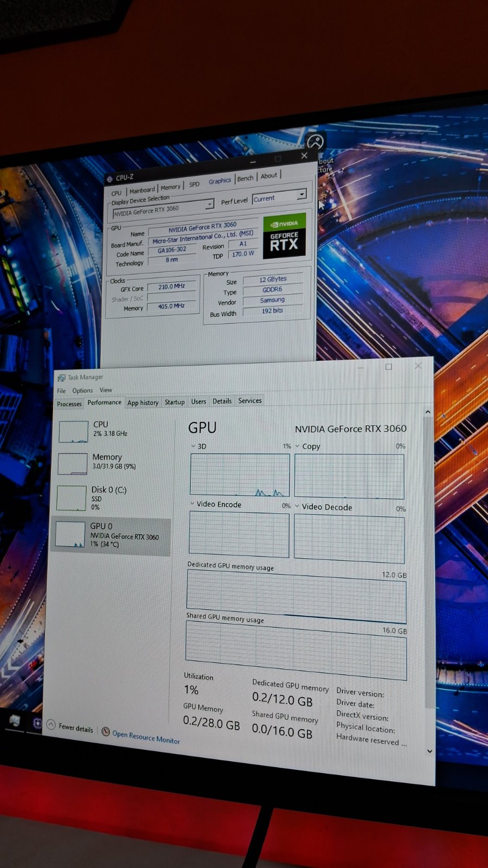Click the TDP field showing 170.0 W
Screen dimensions: 488x868
pos(243,254)
